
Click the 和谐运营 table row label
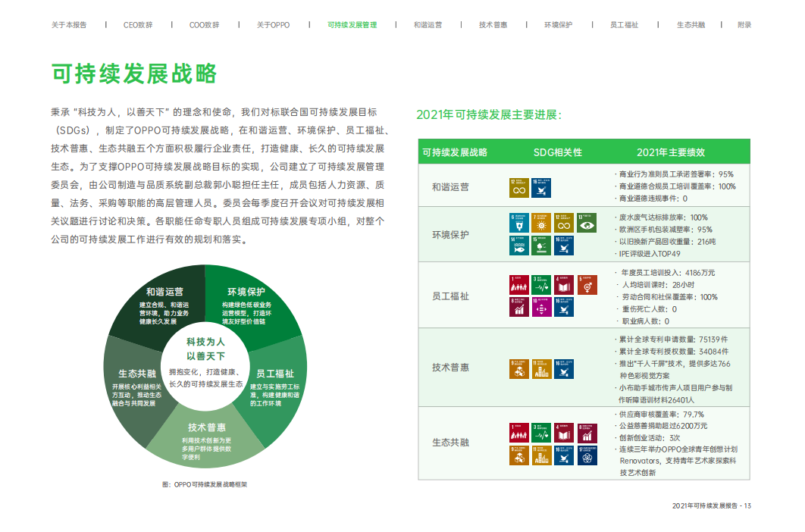450,187
